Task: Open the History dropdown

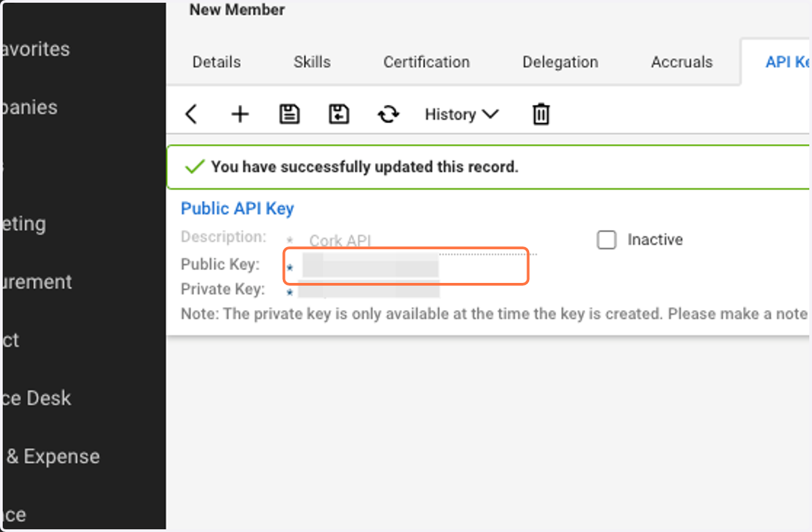Action: coord(461,114)
